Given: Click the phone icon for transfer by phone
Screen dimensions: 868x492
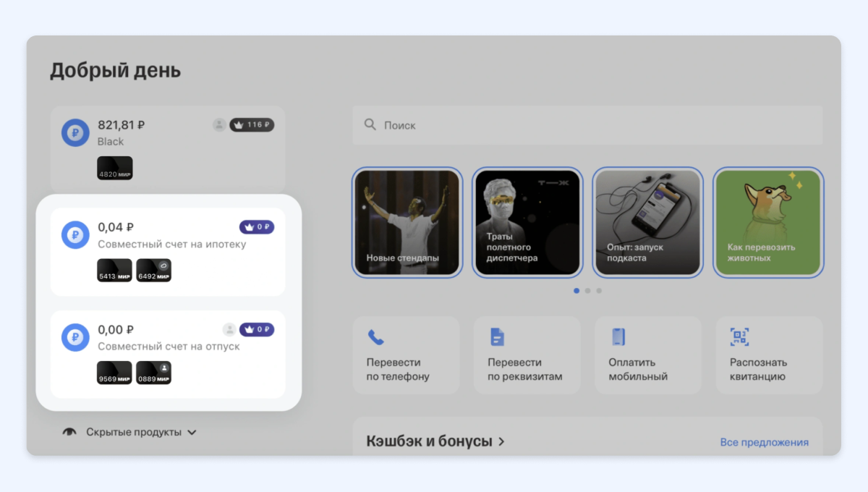Looking at the screenshot, I should point(375,337).
